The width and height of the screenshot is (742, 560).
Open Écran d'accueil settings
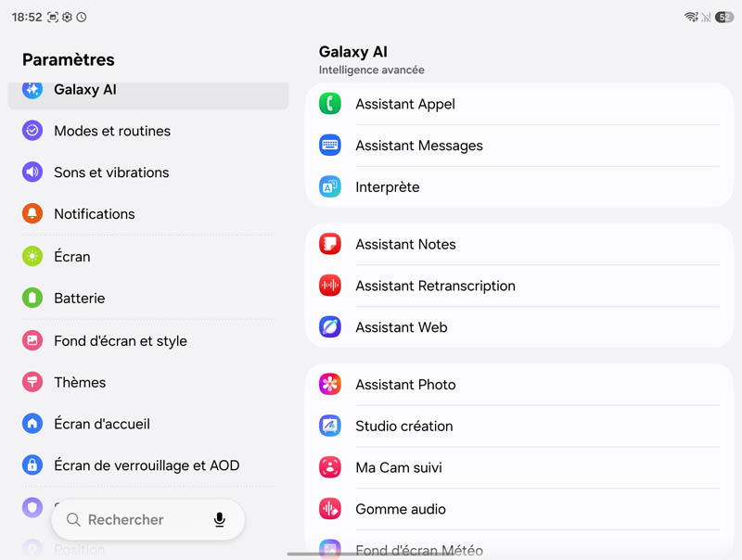click(x=148, y=424)
